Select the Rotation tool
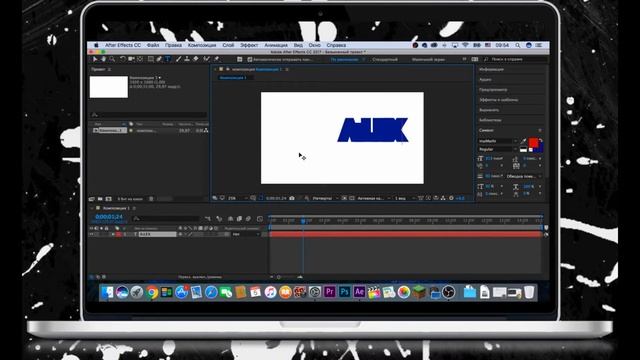640x360 pixels. (122, 59)
